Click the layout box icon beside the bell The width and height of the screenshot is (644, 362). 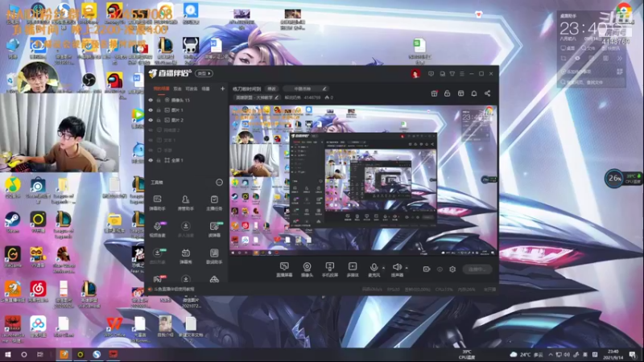(460, 93)
